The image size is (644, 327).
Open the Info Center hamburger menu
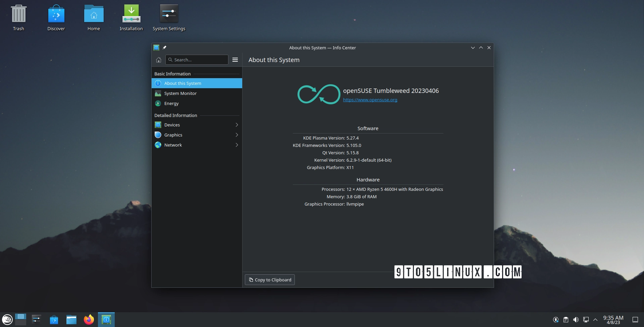(235, 60)
